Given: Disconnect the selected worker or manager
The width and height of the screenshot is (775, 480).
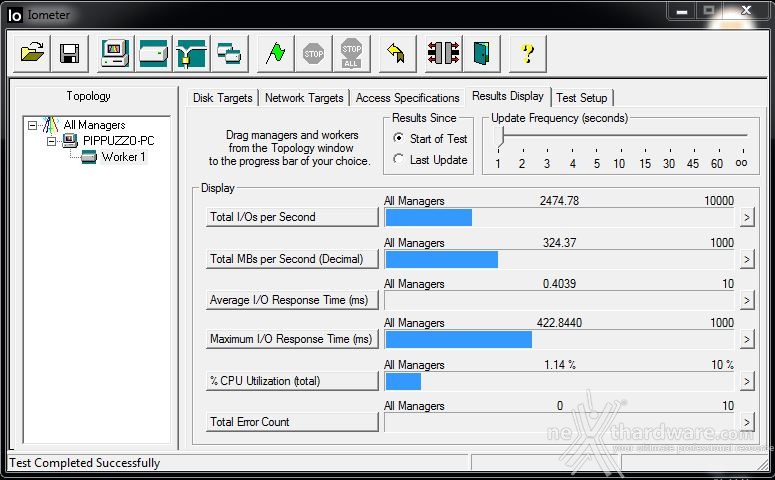Looking at the screenshot, I should point(443,53).
